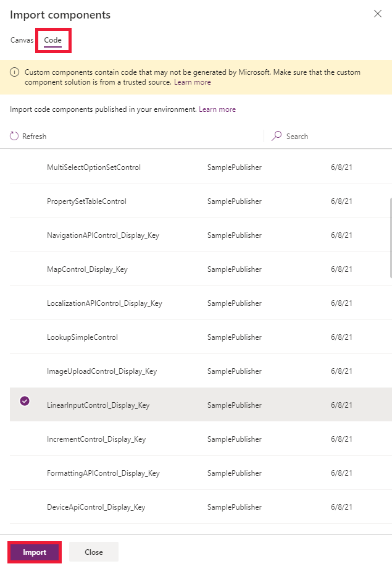Click the info icon in warning banner
The image size is (392, 569).
pos(15,73)
